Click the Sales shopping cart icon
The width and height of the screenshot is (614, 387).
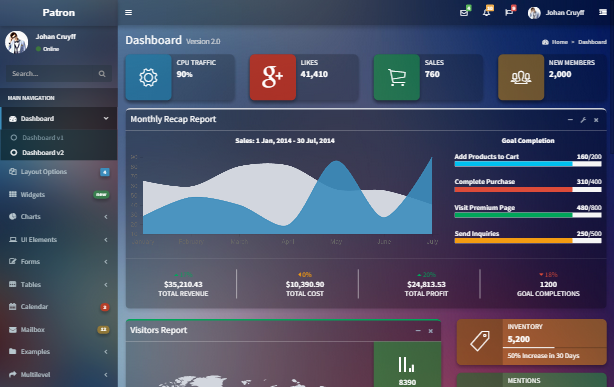[x=397, y=77]
